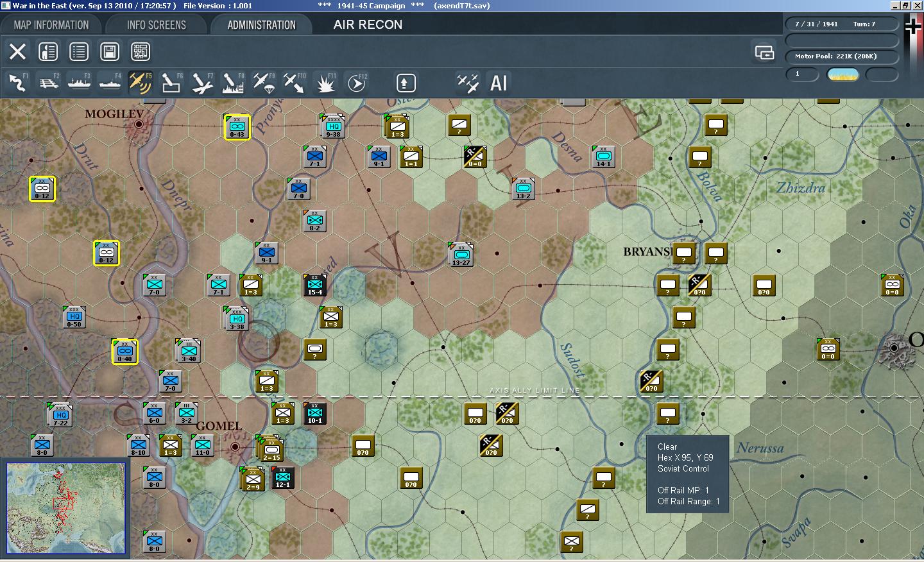Select the F3 naval transport mode icon
The width and height of the screenshot is (924, 562).
(x=79, y=83)
